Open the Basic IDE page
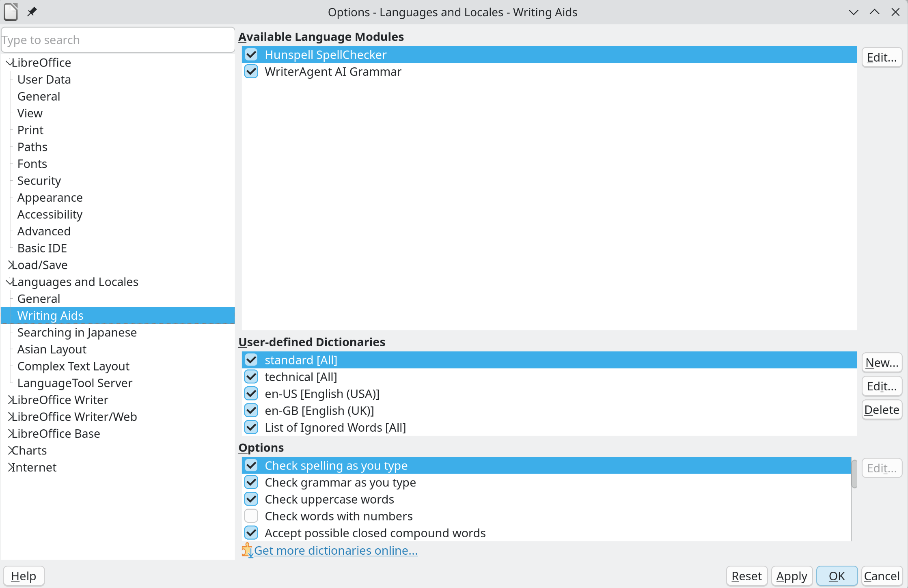This screenshot has width=908, height=588. coord(42,248)
